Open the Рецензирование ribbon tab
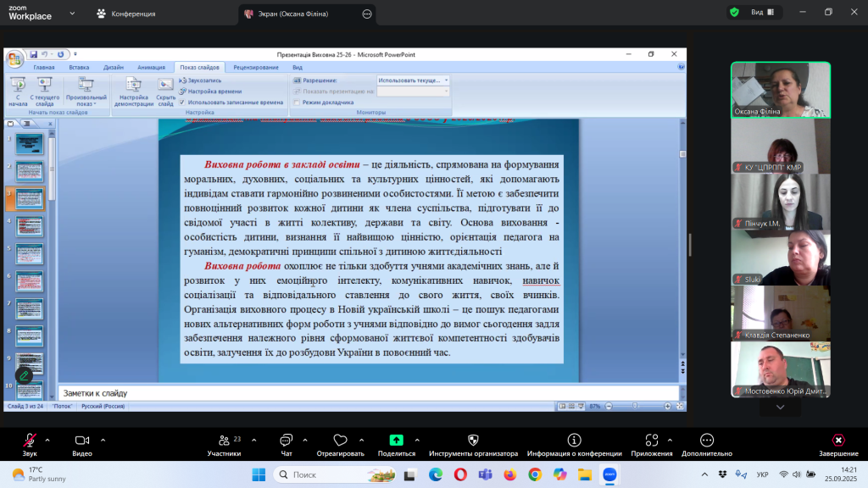 coord(256,67)
